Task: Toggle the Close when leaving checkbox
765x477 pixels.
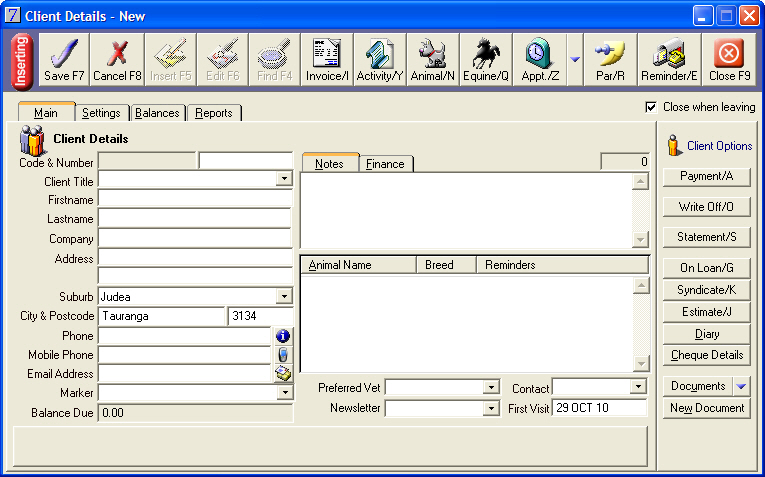Action: (651, 107)
